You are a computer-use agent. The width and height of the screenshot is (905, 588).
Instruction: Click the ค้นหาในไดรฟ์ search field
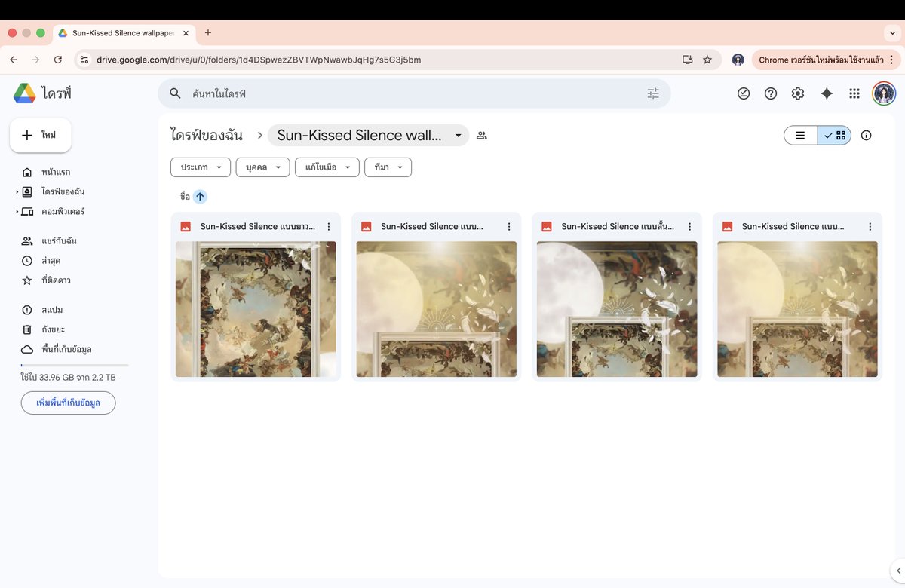click(414, 93)
